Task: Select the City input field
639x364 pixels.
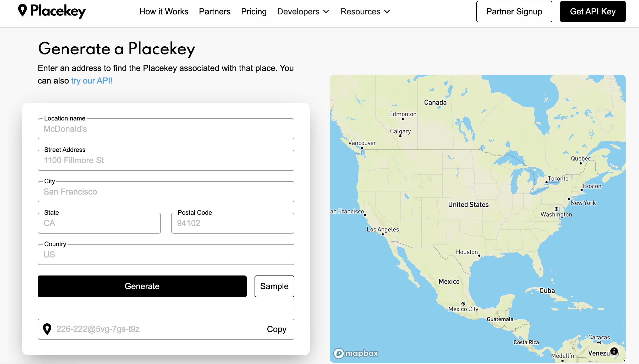Action: coord(166,192)
